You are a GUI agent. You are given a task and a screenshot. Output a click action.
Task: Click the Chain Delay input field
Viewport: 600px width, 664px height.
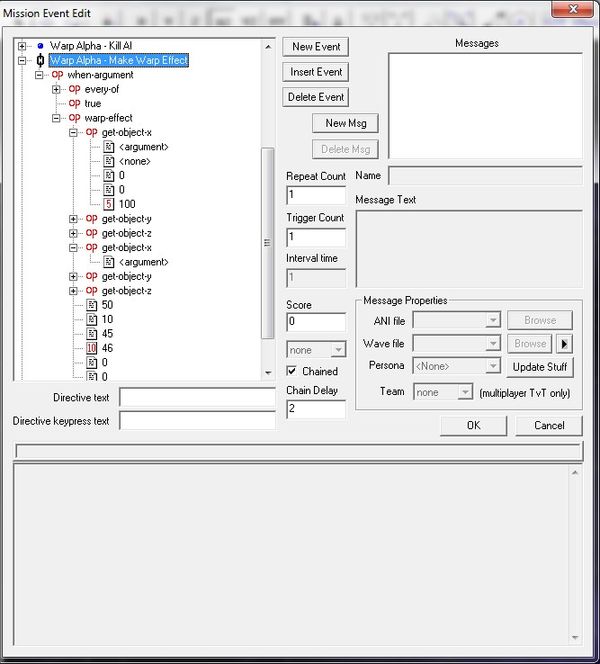316,409
